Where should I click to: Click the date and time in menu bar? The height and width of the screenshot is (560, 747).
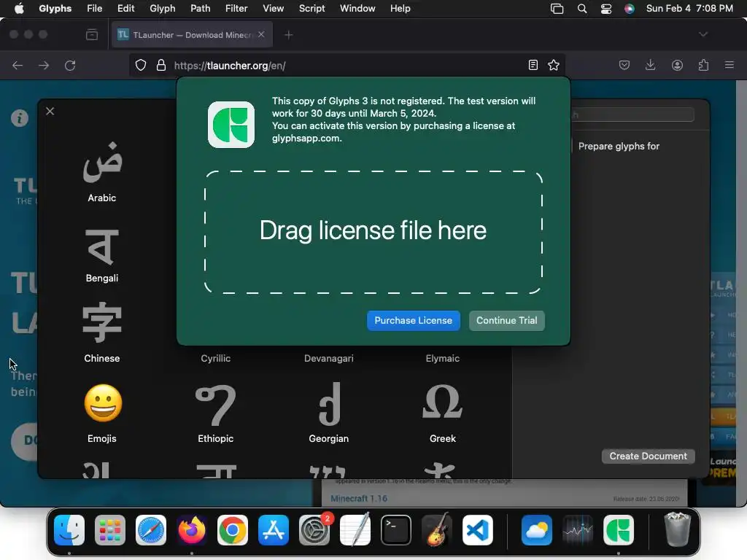(689, 9)
